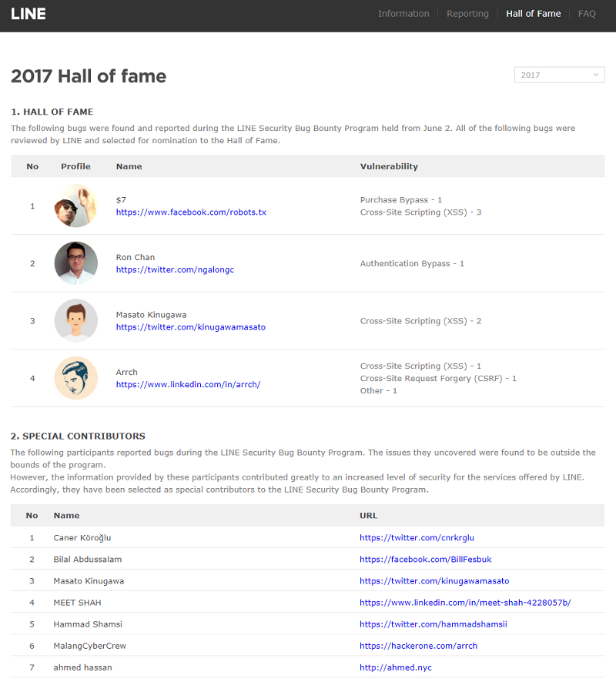Click the LINE logo

click(x=28, y=14)
